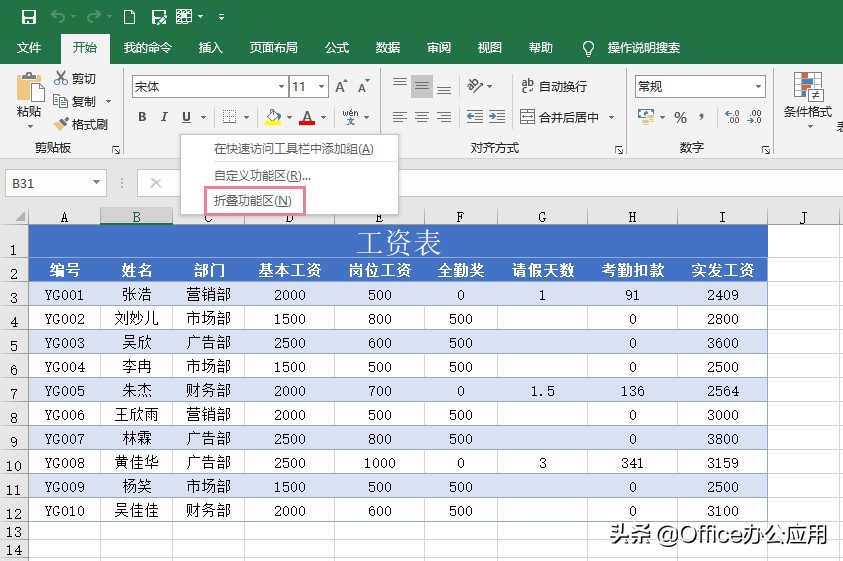Apply red font color A
Viewport: 843px width, 561px height.
(307, 117)
